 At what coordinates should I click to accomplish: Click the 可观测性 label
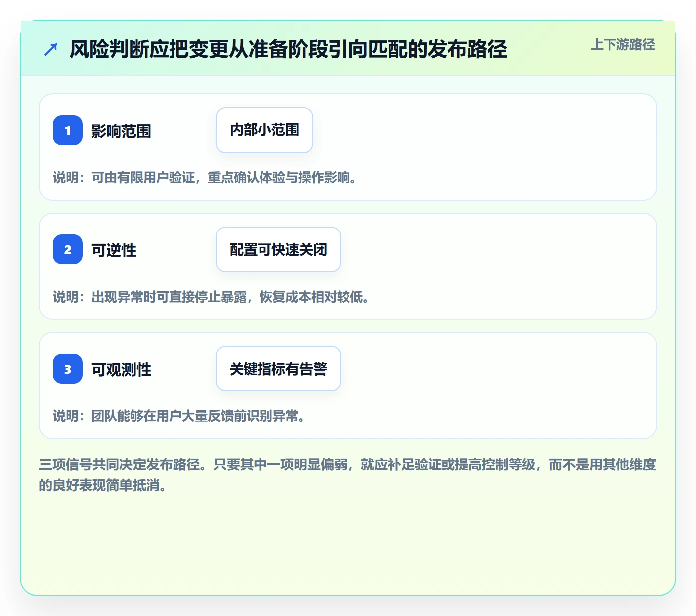(121, 370)
